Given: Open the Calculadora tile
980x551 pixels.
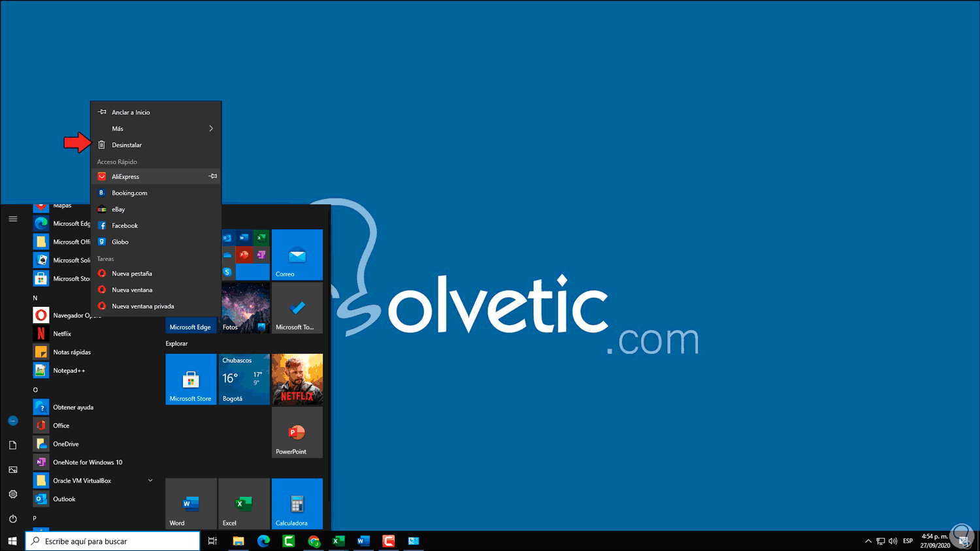Looking at the screenshot, I should [297, 503].
